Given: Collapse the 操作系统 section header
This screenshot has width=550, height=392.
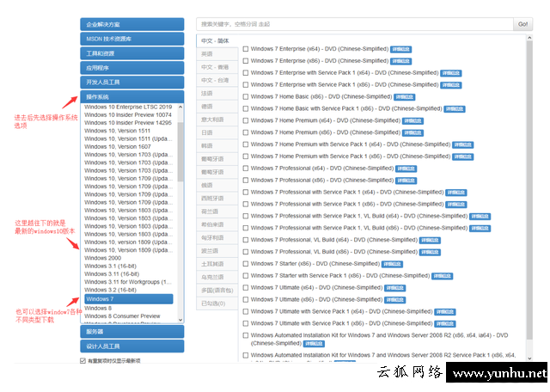Looking at the screenshot, I should (131, 97).
